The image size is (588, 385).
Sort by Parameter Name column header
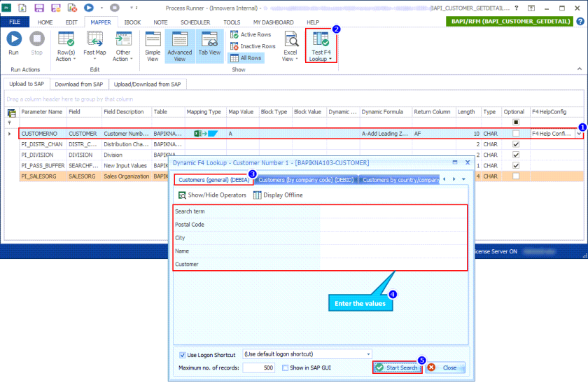click(x=43, y=112)
